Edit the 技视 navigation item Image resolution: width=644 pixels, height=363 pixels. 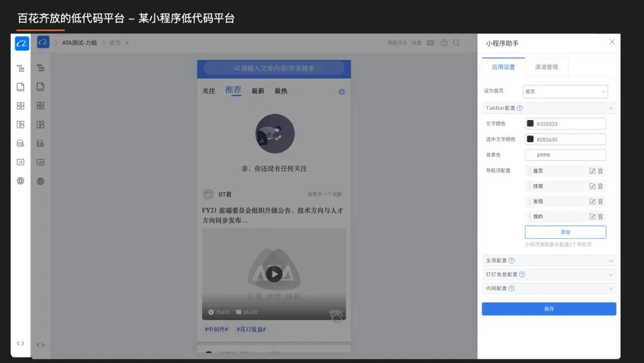[x=592, y=186]
